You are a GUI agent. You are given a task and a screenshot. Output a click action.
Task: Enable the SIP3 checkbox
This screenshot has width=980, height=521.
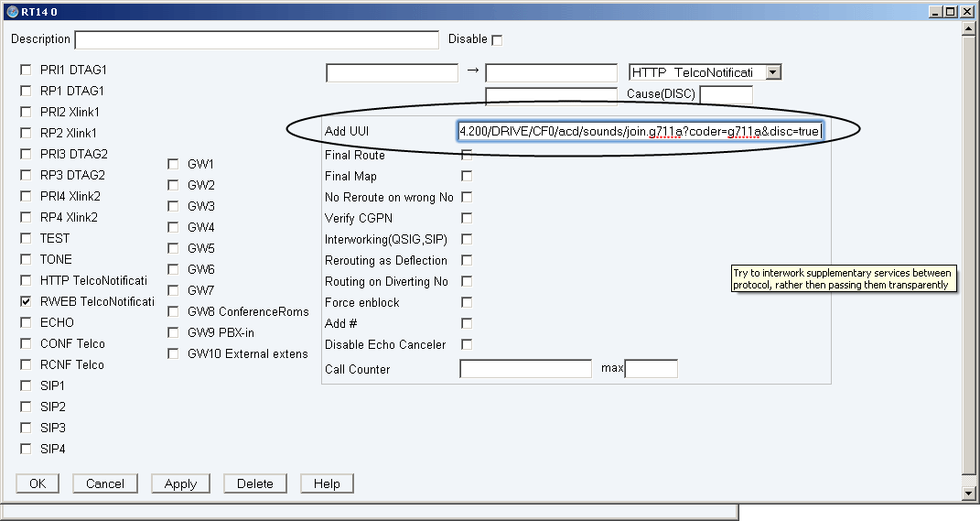click(x=26, y=428)
